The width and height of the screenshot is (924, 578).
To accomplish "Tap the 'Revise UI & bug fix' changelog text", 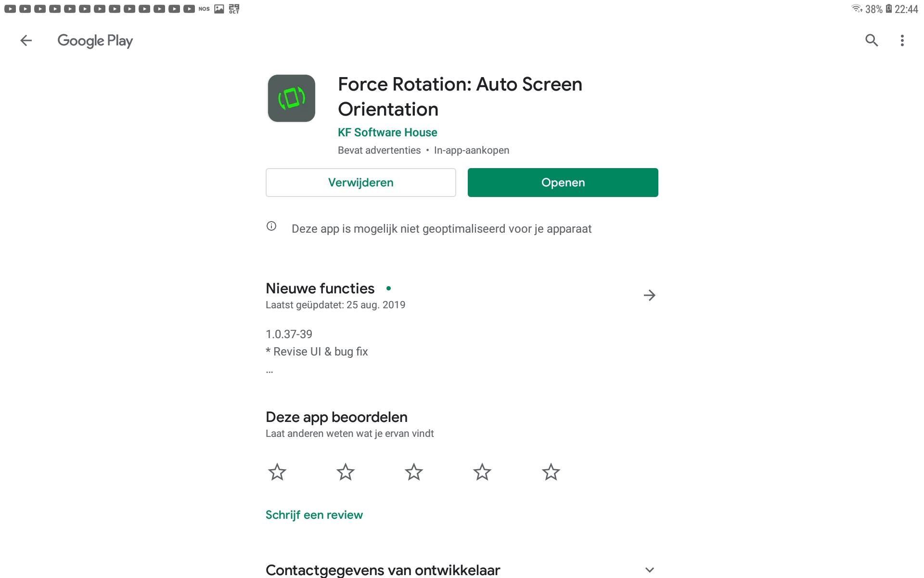I will click(317, 352).
